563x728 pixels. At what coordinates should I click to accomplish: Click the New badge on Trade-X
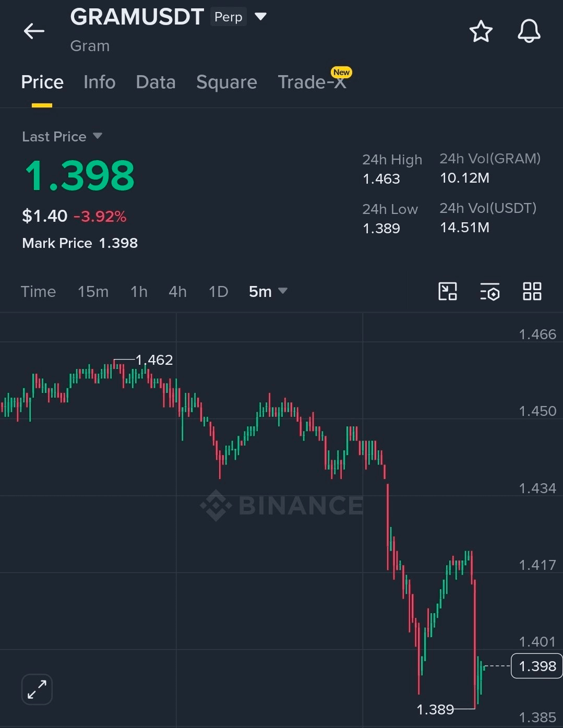(341, 73)
